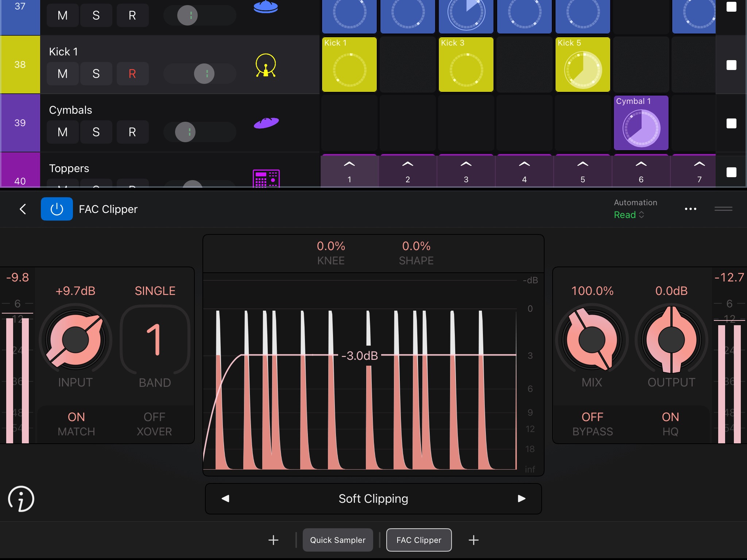Record-enable the Cymbals track
The width and height of the screenshot is (747, 560).
tap(132, 132)
